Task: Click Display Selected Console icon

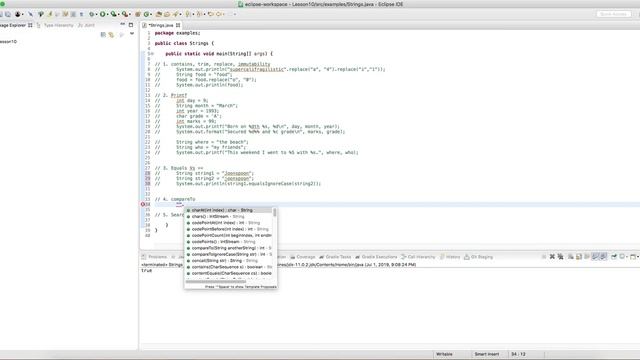Action: click(x=622, y=256)
